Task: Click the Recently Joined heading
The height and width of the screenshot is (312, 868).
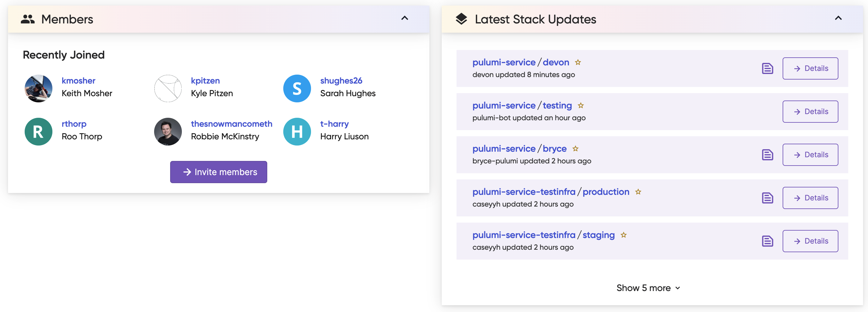Action: click(64, 55)
